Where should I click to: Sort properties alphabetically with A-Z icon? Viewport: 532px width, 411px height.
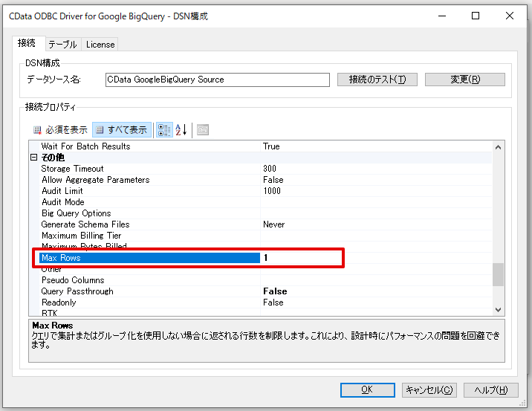tap(181, 129)
